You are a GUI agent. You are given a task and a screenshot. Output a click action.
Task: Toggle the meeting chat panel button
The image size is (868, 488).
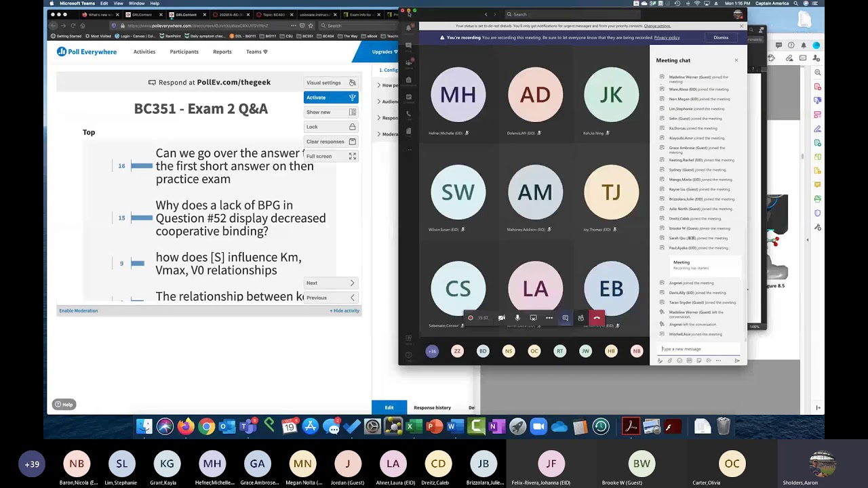565,318
